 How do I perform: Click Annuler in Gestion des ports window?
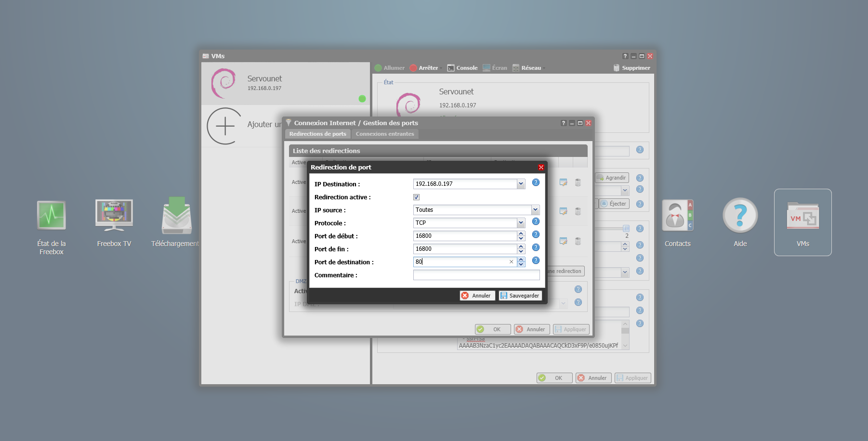coord(532,329)
